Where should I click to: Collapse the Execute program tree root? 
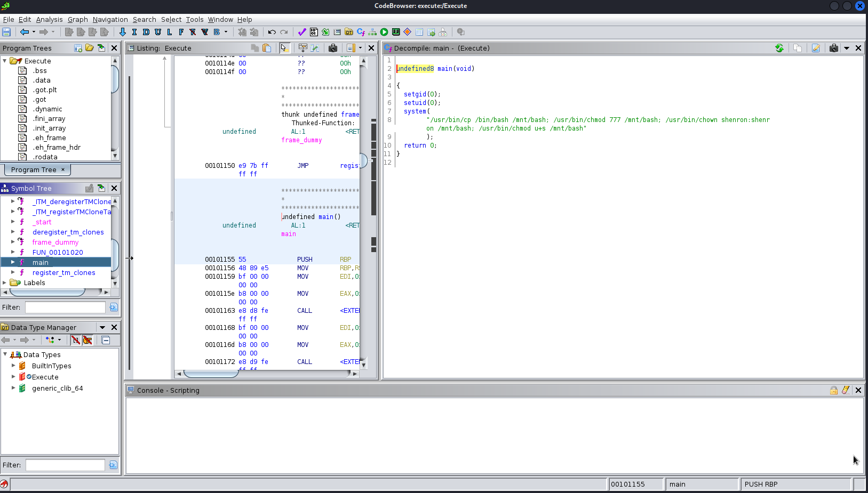pos(5,61)
